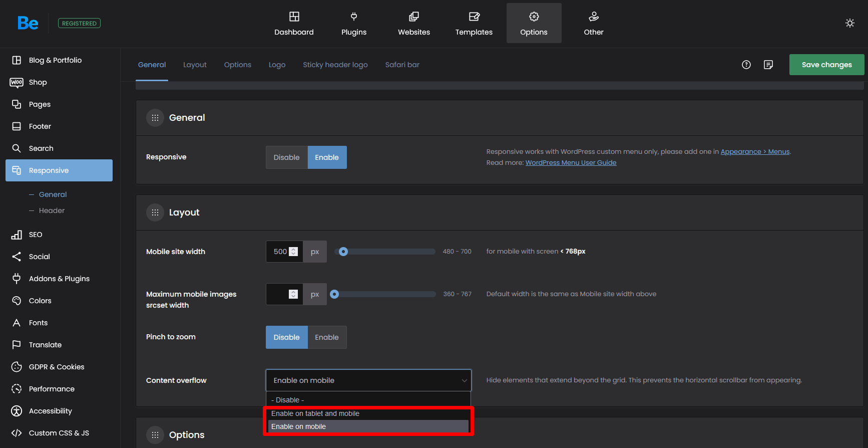Screen dimensions: 868x448
Task: Switch to the Options tab
Action: pyautogui.click(x=238, y=65)
